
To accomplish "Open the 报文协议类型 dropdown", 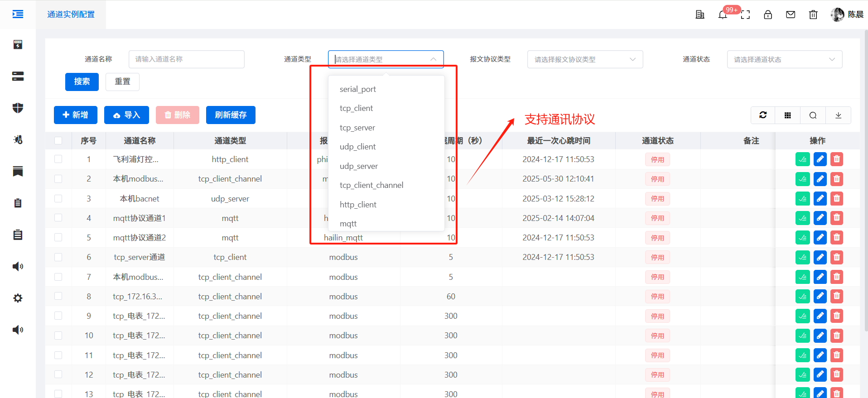I will 584,59.
